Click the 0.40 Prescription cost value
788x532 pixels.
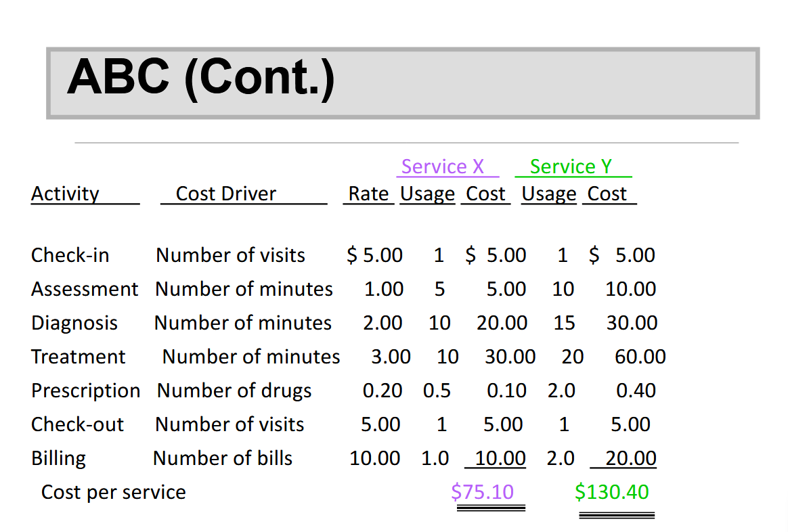pos(636,391)
